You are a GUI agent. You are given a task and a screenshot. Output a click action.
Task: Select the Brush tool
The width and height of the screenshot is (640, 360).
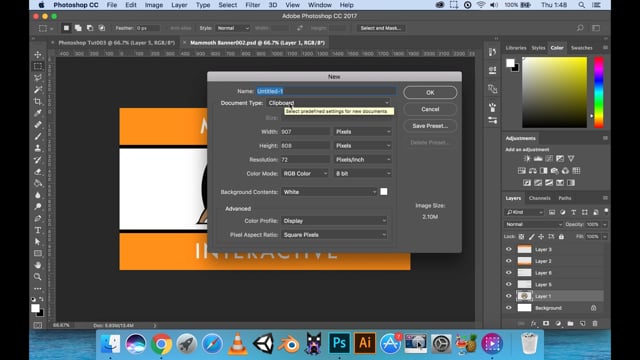click(38, 136)
